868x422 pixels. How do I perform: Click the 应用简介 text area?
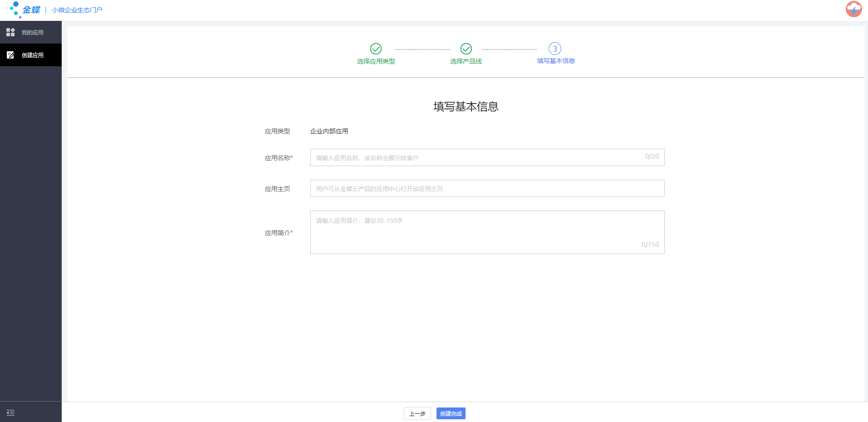(487, 232)
